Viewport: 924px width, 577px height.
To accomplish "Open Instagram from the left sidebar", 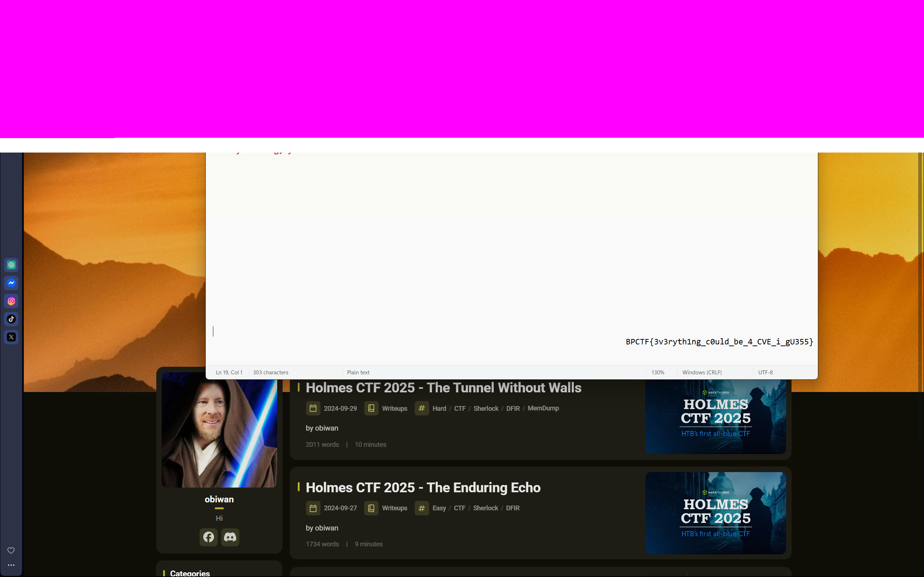I will point(11,301).
